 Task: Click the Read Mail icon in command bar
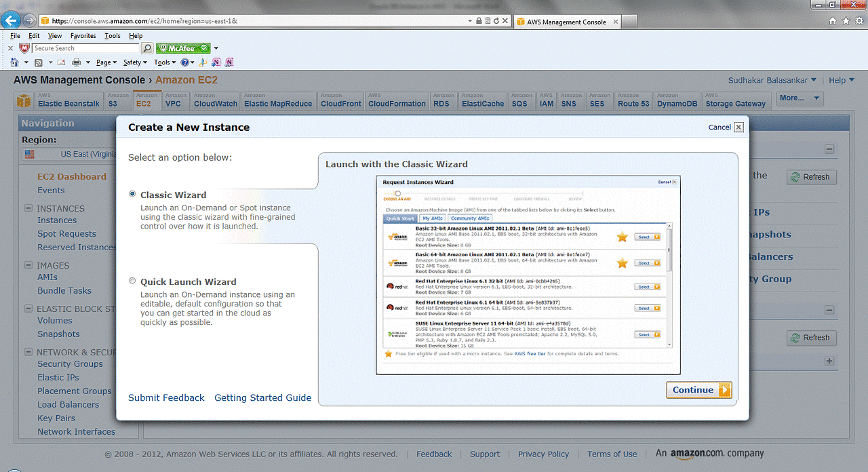click(61, 62)
